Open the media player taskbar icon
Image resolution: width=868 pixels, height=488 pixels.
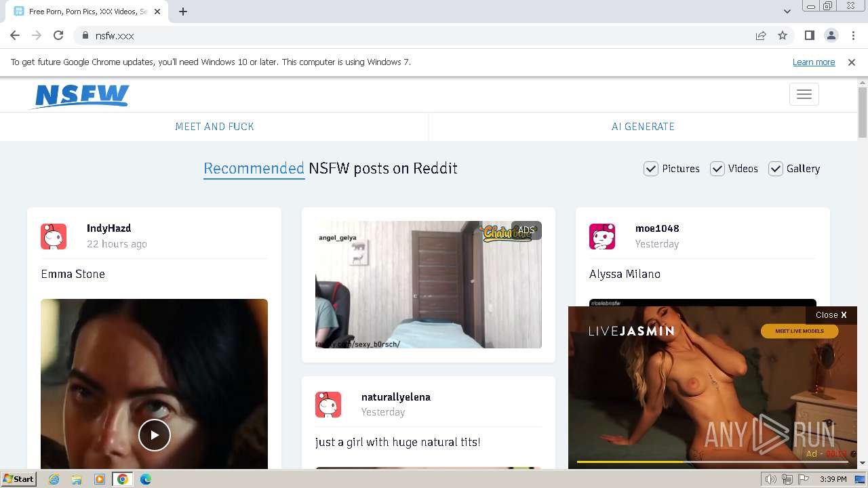click(x=99, y=479)
